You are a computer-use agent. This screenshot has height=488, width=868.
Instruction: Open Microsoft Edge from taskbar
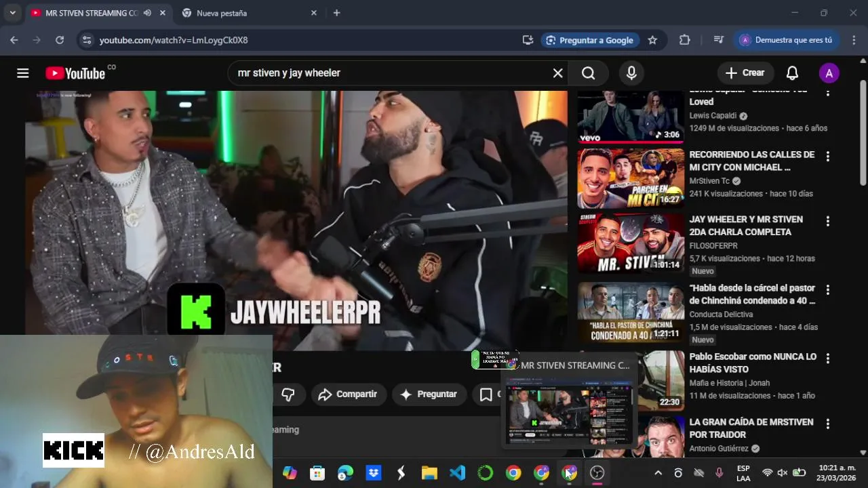point(345,473)
